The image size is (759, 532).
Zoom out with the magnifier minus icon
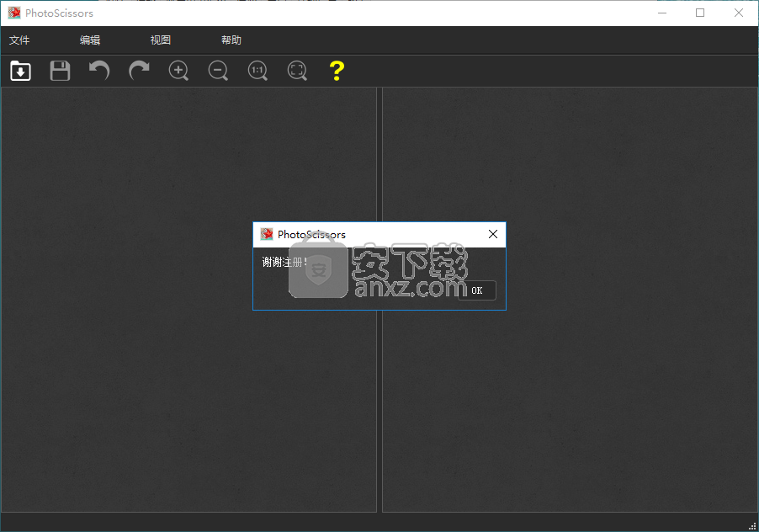tap(218, 71)
